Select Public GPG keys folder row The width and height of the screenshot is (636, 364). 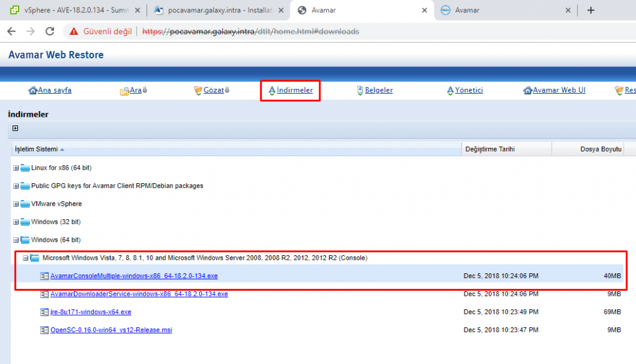tap(117, 186)
